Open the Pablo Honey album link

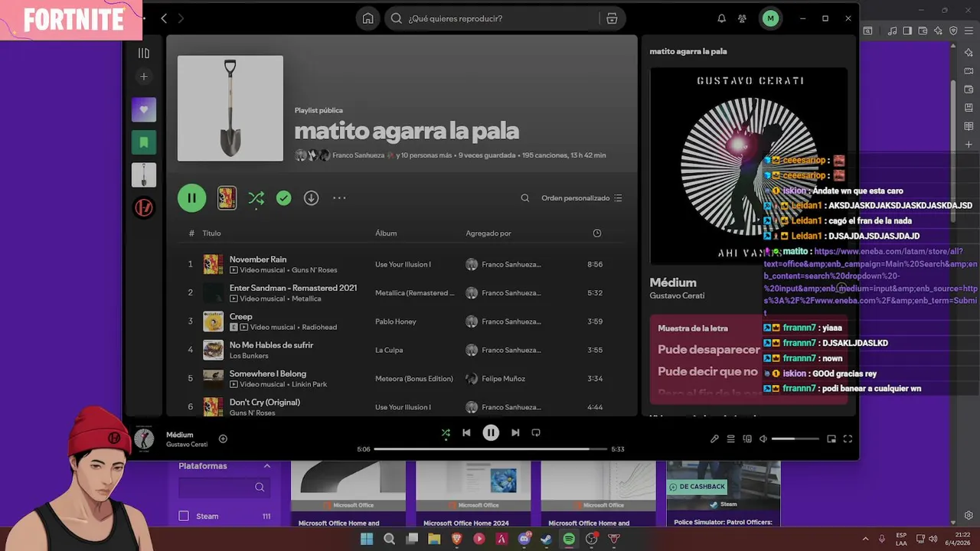click(x=396, y=321)
